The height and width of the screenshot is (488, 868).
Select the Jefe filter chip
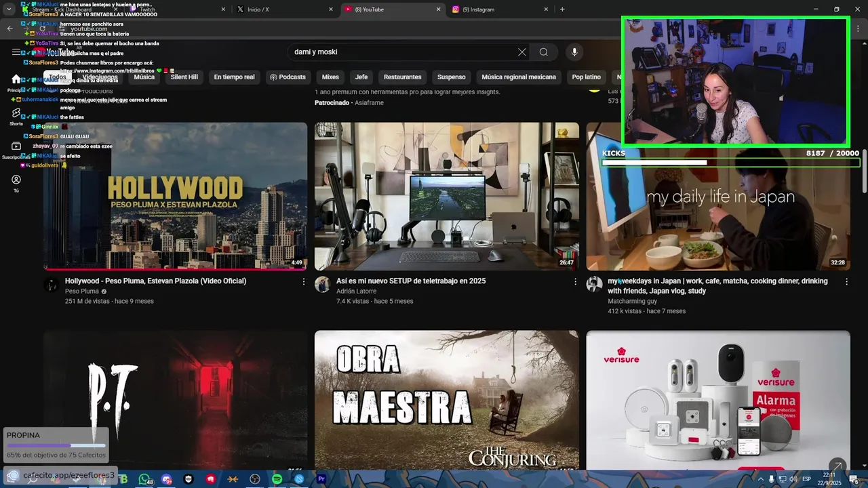tap(361, 77)
